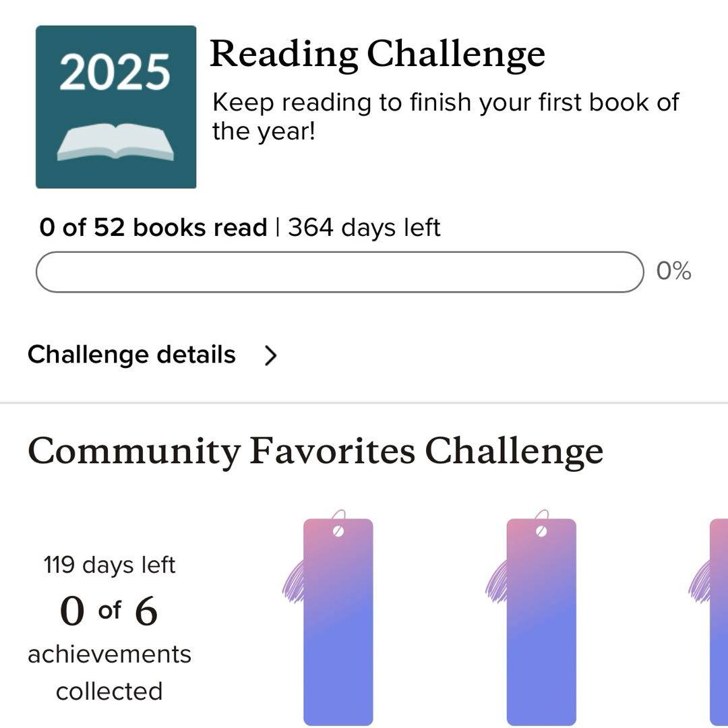Select the second bookmark achievement
Image resolution: width=728 pixels, height=728 pixels.
click(x=541, y=620)
